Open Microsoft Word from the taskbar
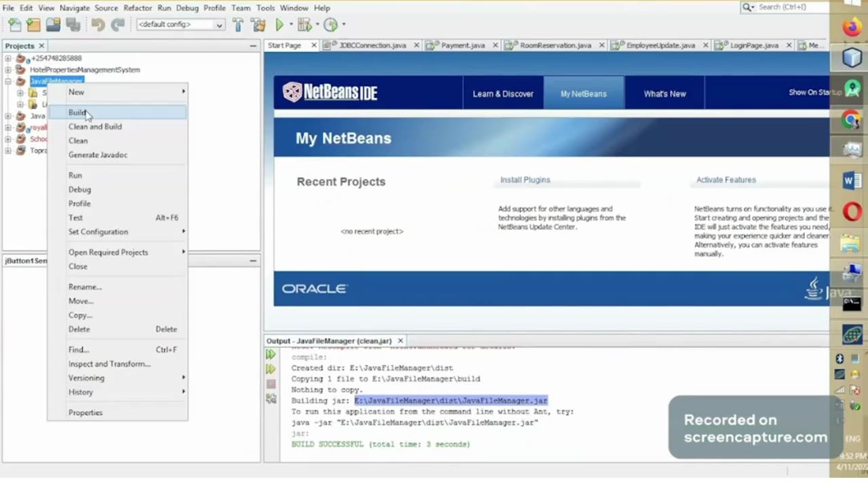 852,180
